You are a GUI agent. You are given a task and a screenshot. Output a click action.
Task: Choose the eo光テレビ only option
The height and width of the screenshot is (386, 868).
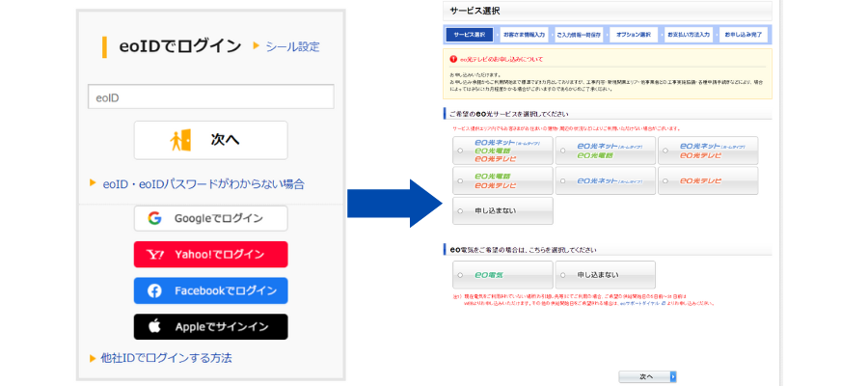(708, 180)
